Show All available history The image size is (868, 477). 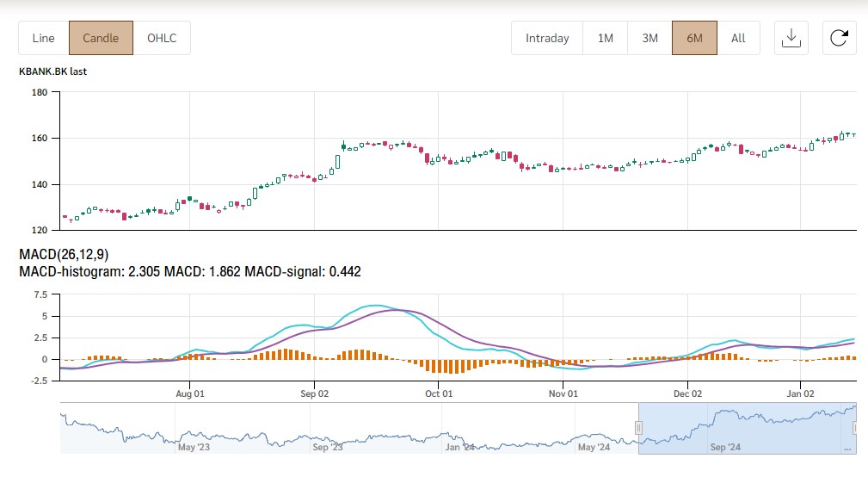pyautogui.click(x=738, y=38)
